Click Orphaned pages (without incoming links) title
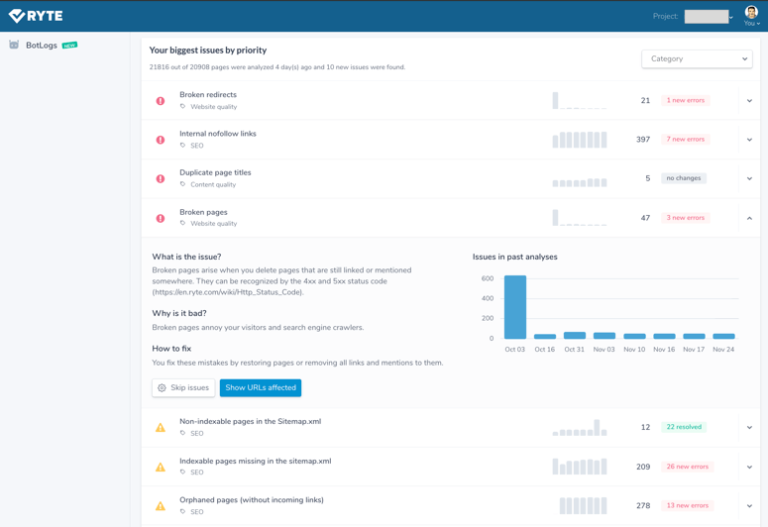 pos(251,500)
